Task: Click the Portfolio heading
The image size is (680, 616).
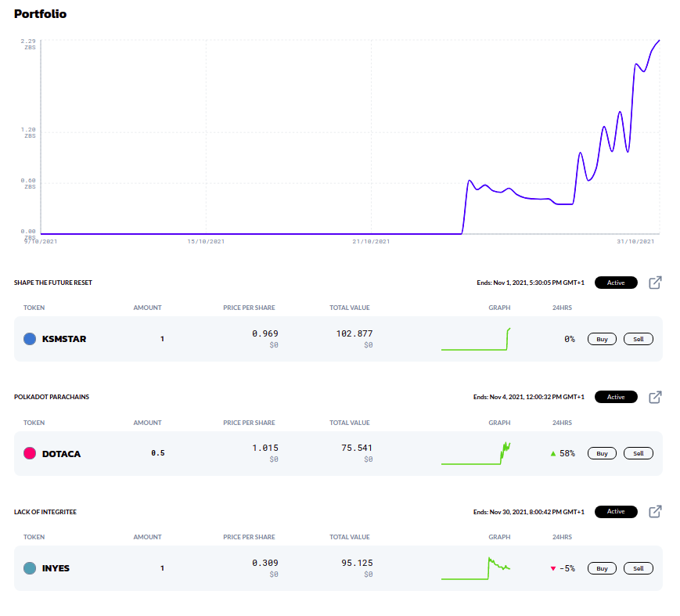Action: pyautogui.click(x=41, y=14)
